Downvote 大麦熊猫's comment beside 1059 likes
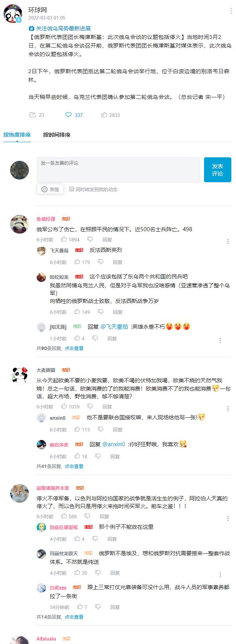 [x=90, y=406]
